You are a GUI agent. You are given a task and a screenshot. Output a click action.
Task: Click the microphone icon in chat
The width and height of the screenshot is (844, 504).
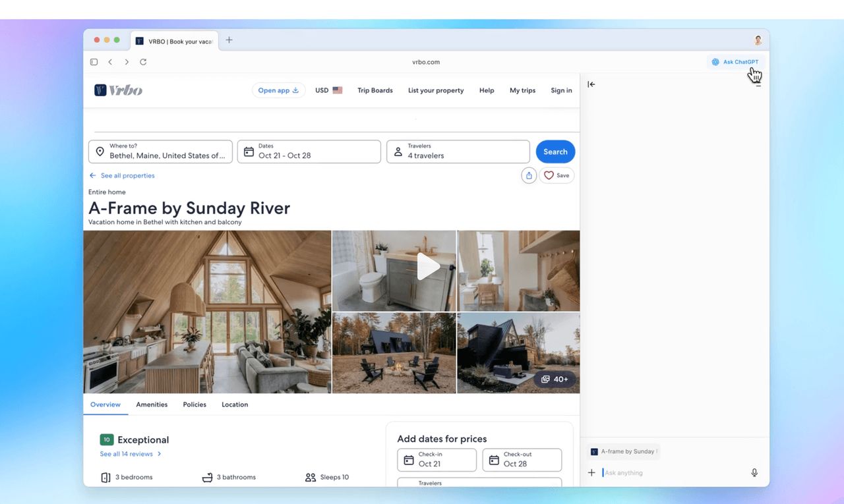click(x=754, y=472)
